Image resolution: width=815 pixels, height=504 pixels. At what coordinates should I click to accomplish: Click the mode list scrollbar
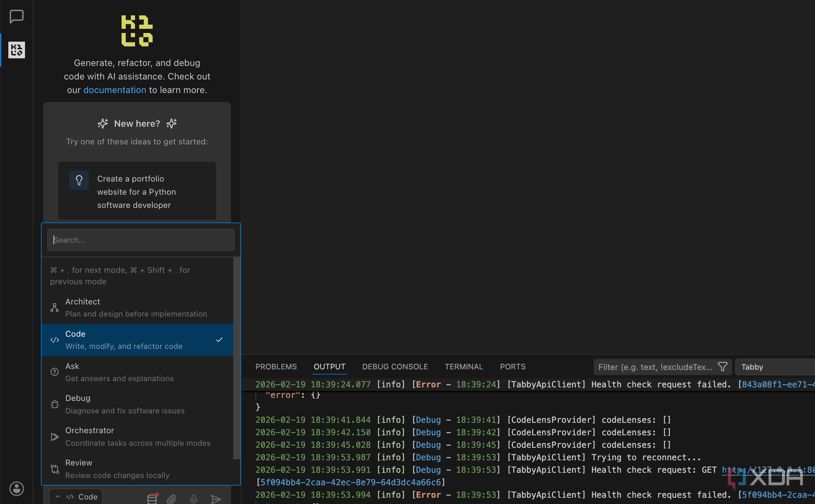pos(237,358)
